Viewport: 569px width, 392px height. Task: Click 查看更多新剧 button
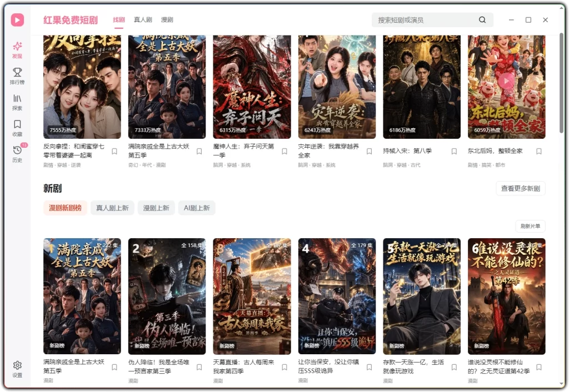coord(520,188)
